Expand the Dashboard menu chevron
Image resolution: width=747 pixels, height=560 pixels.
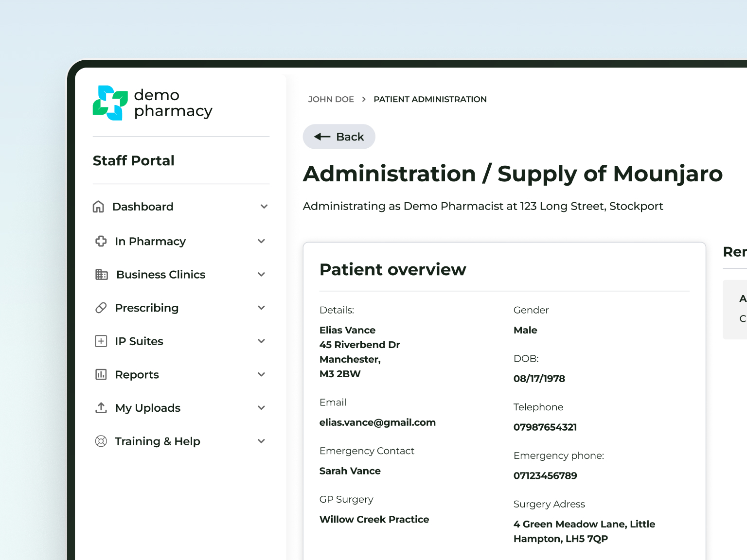click(x=264, y=207)
